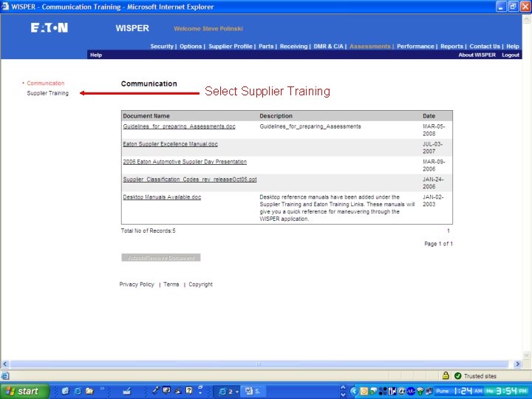Click the Attach/Remove Document button
532x399 pixels.
click(x=161, y=258)
